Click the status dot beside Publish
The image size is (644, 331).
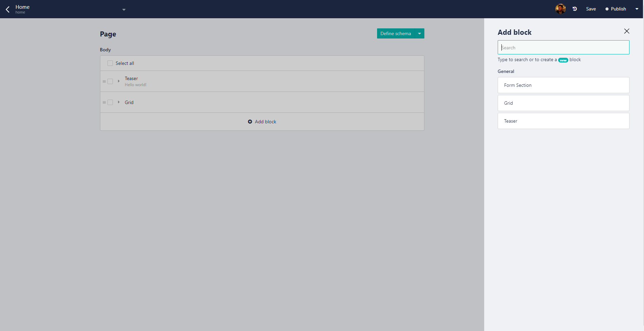606,9
